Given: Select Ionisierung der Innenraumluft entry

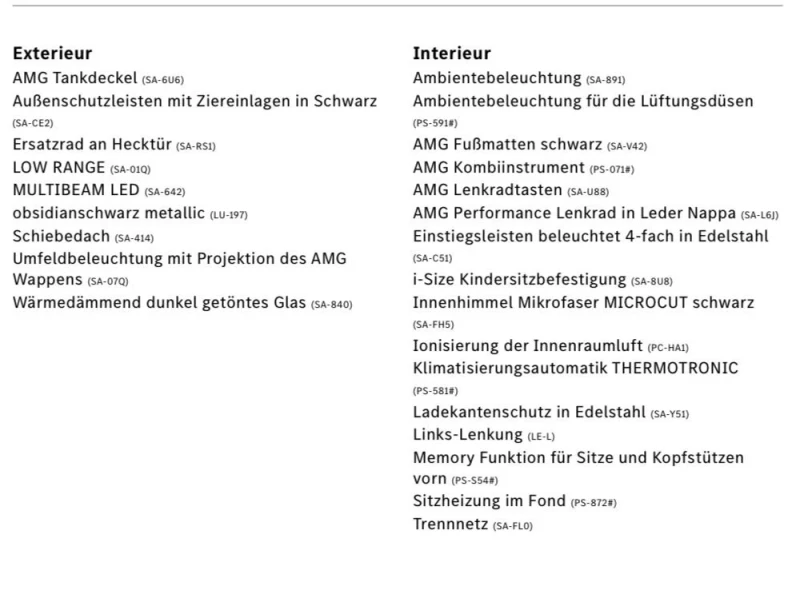Looking at the screenshot, I should [x=526, y=347].
